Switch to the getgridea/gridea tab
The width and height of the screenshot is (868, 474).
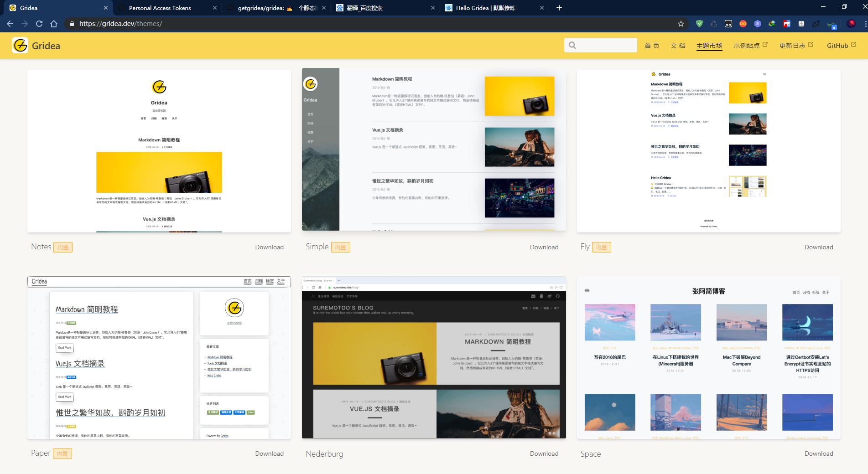(x=276, y=8)
